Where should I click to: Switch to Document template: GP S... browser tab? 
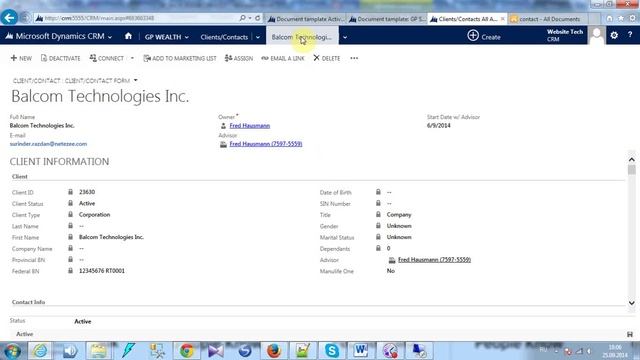coord(387,19)
